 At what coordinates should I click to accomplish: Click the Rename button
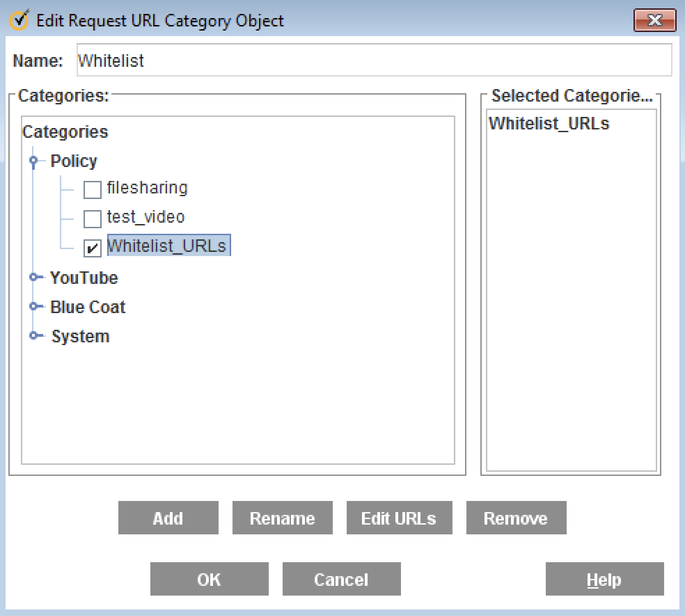282,518
